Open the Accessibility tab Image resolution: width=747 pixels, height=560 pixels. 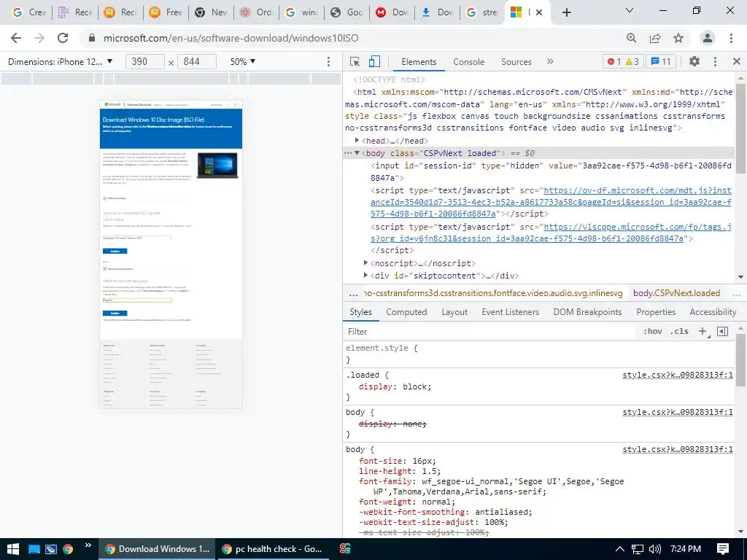713,312
